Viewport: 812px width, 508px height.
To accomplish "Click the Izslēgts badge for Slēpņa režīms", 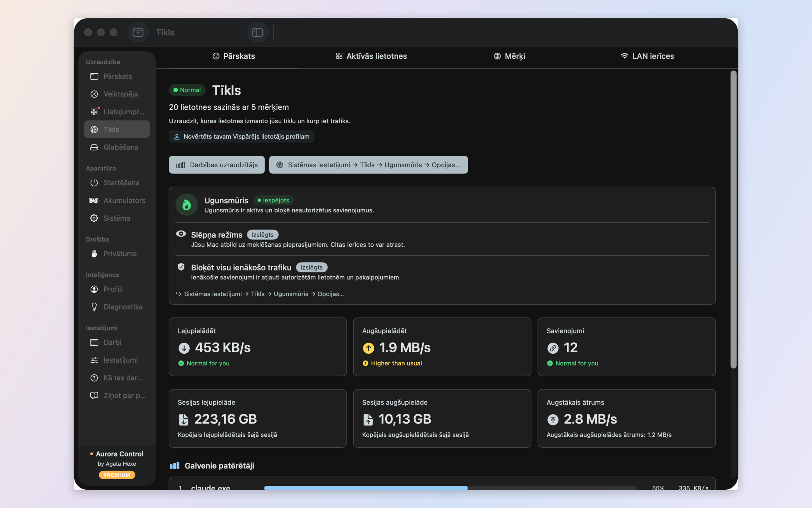I will [263, 235].
